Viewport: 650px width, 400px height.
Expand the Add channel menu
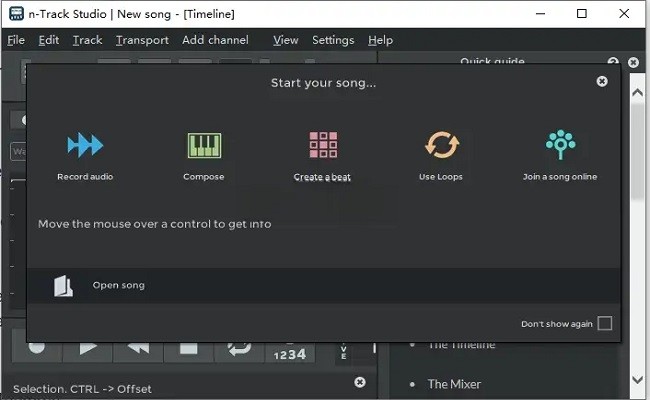[217, 40]
